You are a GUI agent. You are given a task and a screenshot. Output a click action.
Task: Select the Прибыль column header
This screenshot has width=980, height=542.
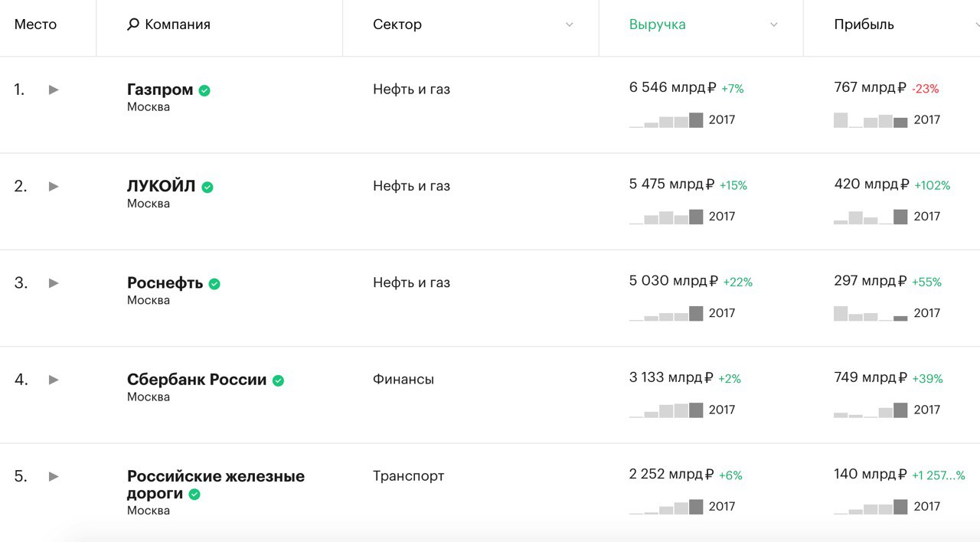(x=864, y=24)
